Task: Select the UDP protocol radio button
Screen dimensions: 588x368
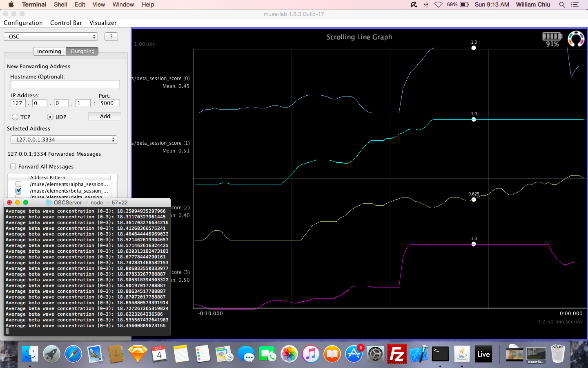Action: (50, 117)
